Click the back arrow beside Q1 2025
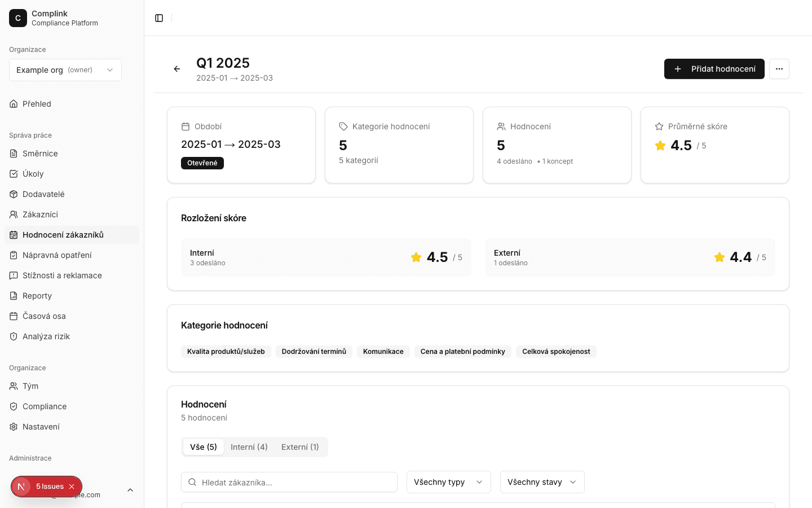 point(177,69)
